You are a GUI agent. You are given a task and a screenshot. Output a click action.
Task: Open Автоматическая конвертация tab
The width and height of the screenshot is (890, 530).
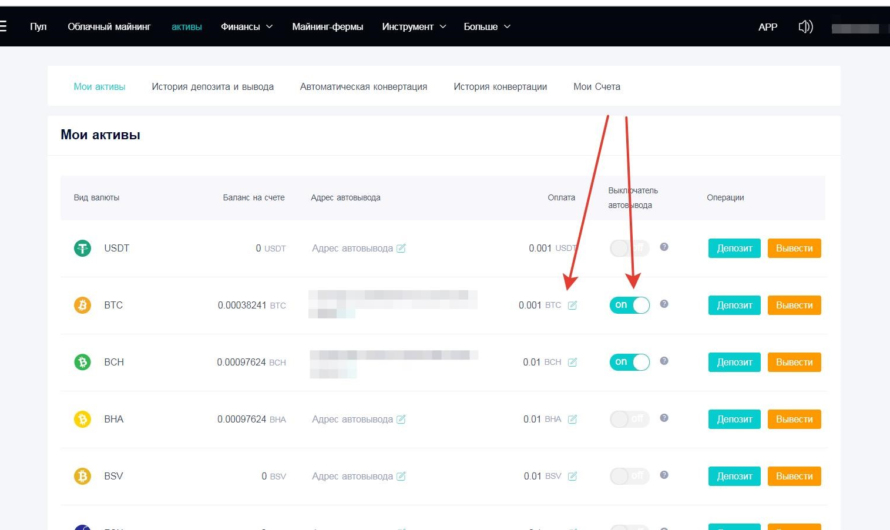(363, 87)
